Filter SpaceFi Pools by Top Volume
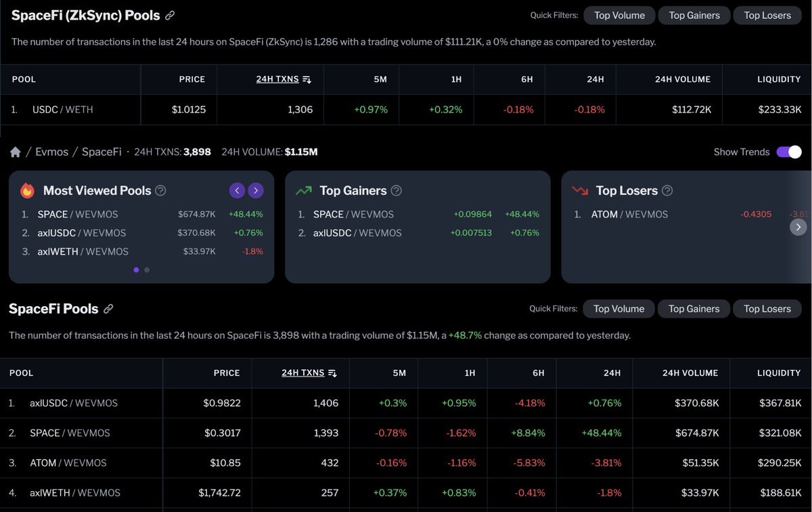812x512 pixels. pyautogui.click(x=619, y=309)
